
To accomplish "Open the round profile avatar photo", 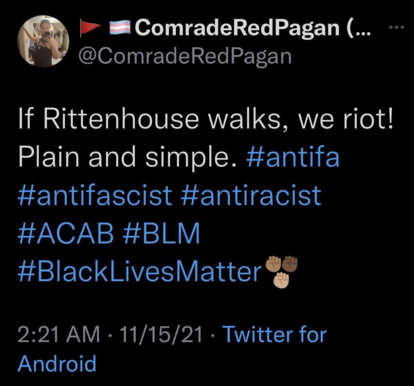I will (43, 41).
